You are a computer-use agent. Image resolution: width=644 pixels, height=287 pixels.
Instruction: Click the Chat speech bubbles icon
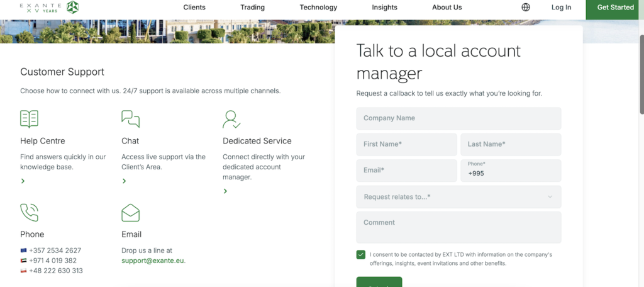[x=130, y=119]
